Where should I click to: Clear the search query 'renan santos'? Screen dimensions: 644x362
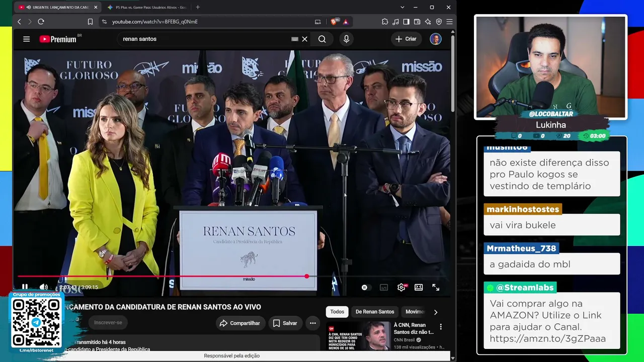click(304, 39)
